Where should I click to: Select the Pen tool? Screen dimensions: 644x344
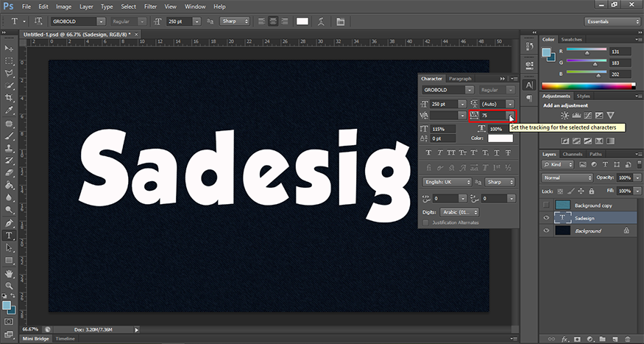9,223
